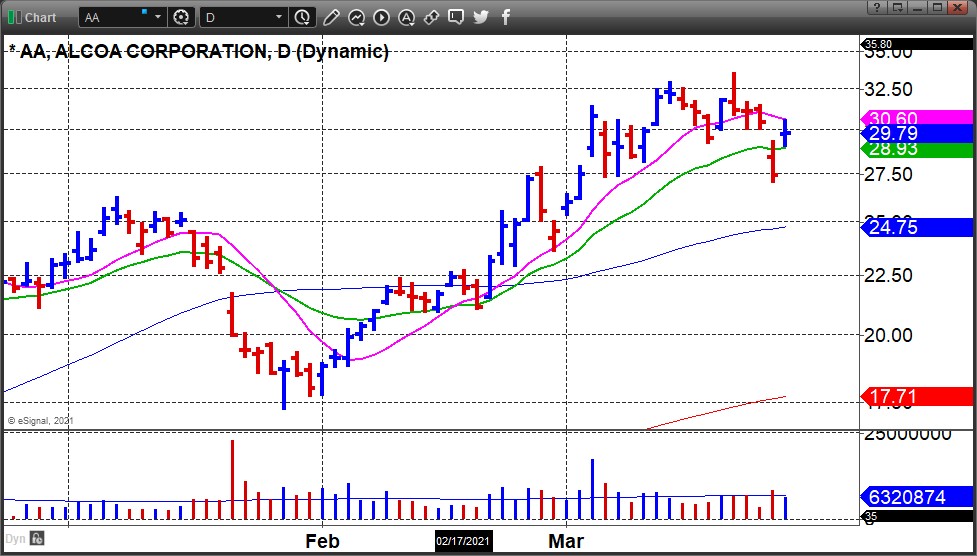
Task: Click the 35.80 black price label
Action: click(x=916, y=44)
